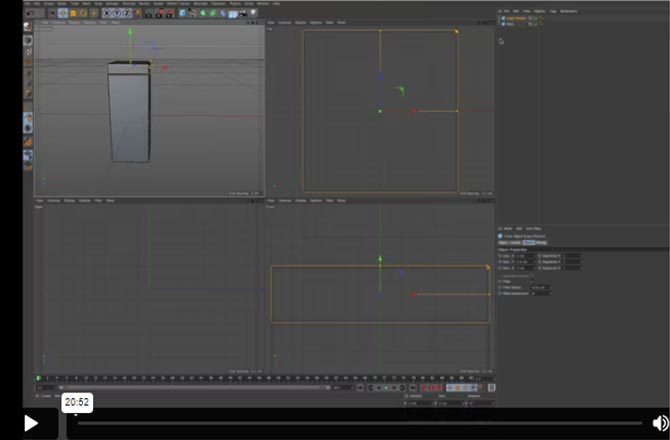This screenshot has width=670, height=440.
Task: Click the video player volume speaker icon
Action: pos(660,423)
